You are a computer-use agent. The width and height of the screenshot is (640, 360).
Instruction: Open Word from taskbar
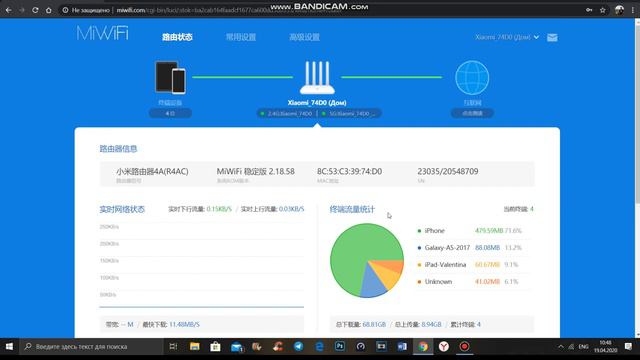tap(402, 347)
